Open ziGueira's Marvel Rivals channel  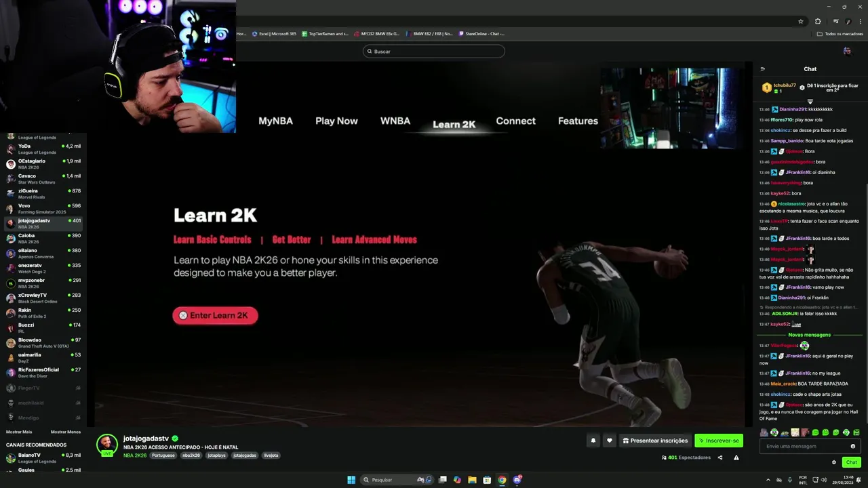(42, 193)
